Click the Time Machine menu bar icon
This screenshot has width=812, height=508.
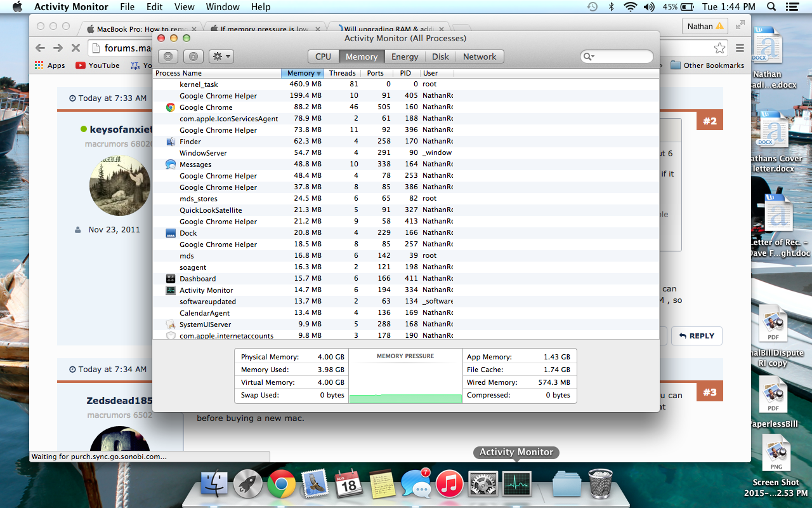(592, 7)
